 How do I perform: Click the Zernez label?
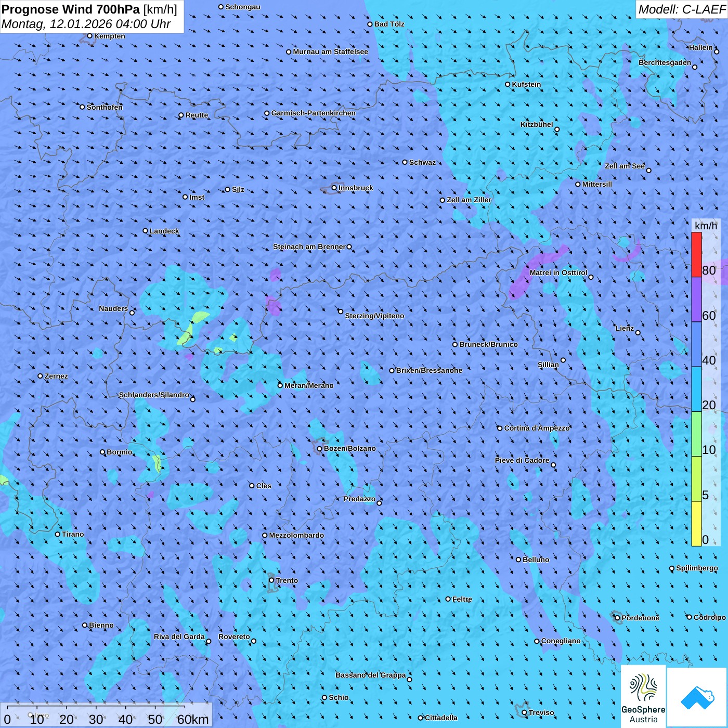click(x=56, y=376)
